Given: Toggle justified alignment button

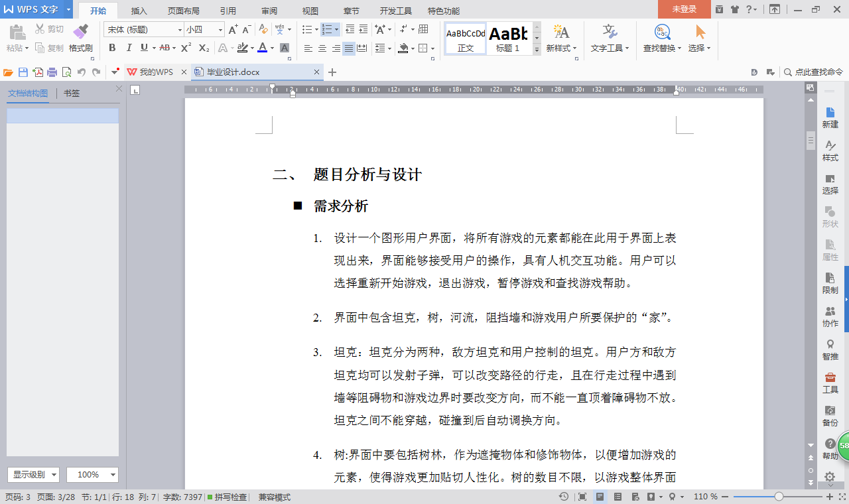Looking at the screenshot, I should coord(349,48).
